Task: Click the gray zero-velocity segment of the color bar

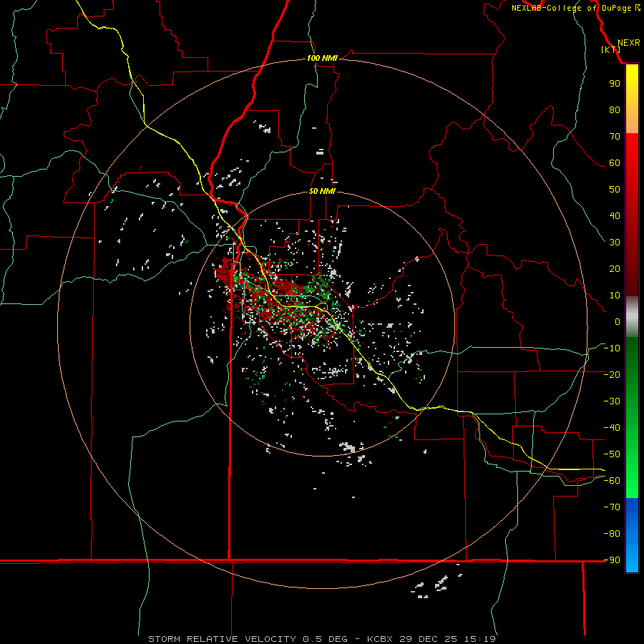Action: click(x=632, y=317)
